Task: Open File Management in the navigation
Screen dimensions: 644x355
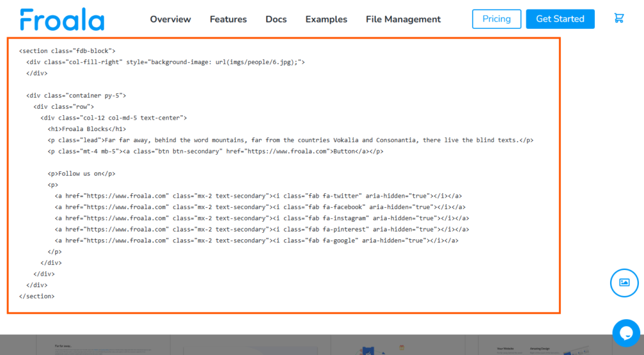Action: pyautogui.click(x=403, y=20)
